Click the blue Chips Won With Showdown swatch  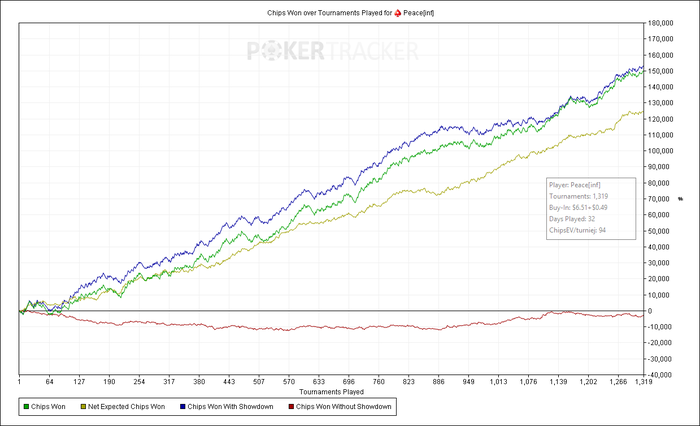pos(183,407)
